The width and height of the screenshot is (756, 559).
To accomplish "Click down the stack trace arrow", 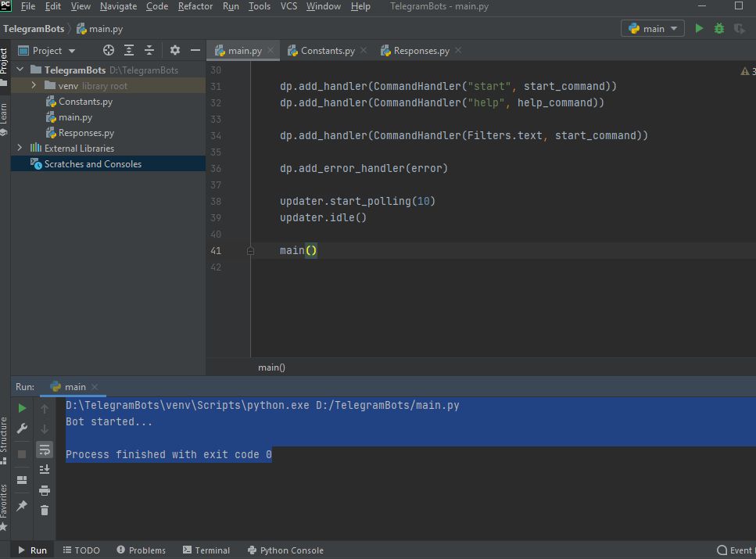I will (45, 429).
